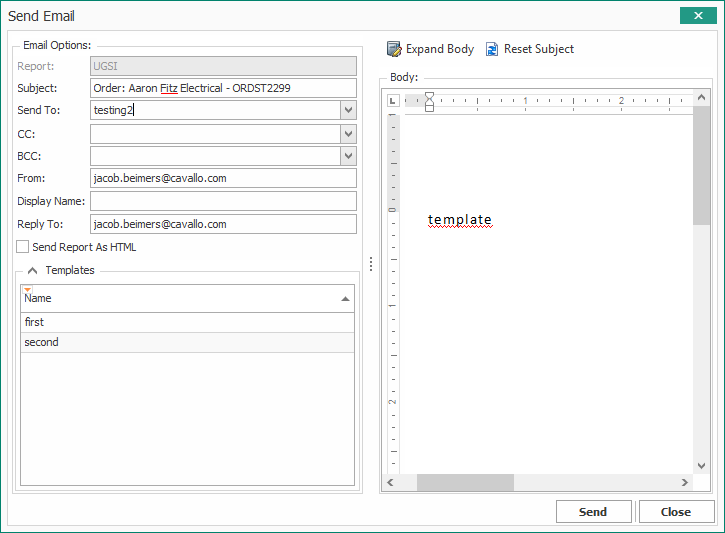Click the horizontal scrollbar thumb in Body
725x533 pixels.
465,483
